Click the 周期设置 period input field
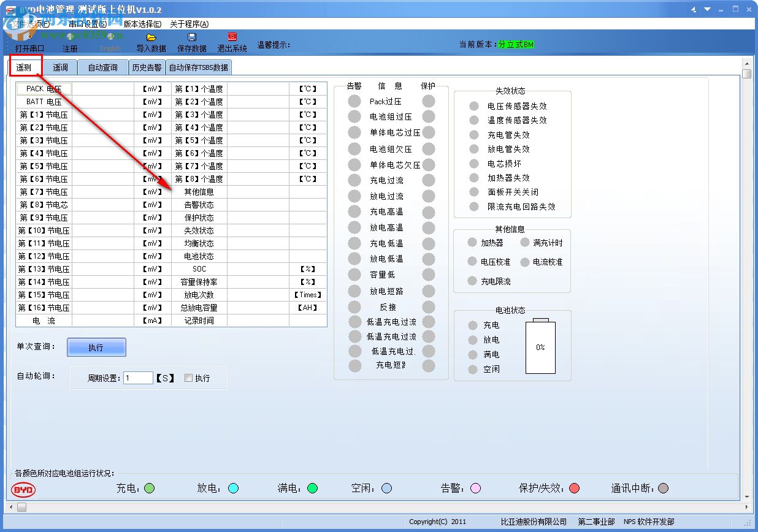 click(138, 378)
